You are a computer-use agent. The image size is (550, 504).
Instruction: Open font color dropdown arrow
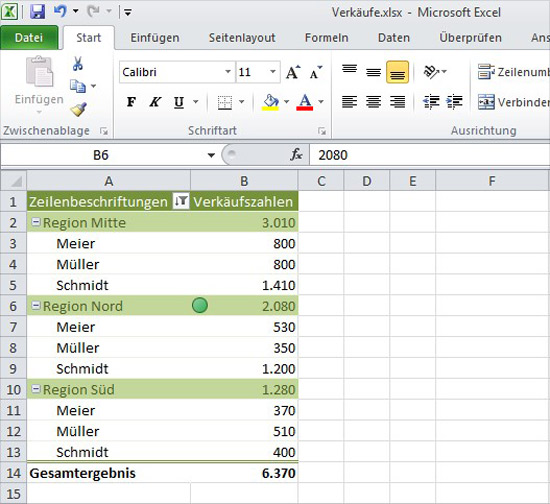pos(321,102)
